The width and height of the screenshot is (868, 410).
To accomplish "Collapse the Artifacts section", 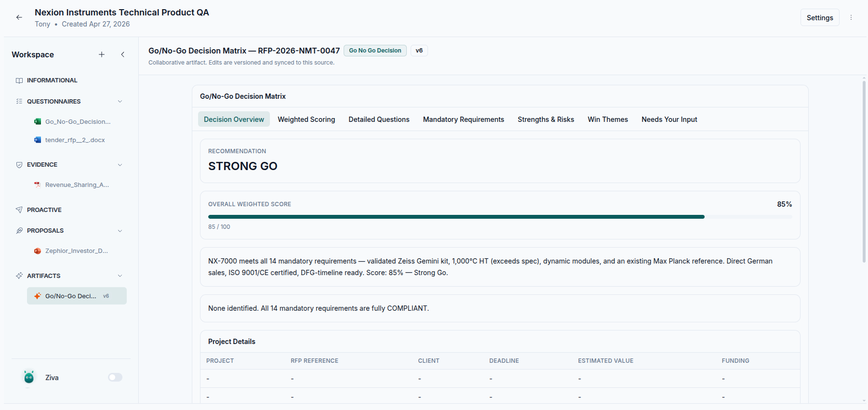I will point(120,276).
